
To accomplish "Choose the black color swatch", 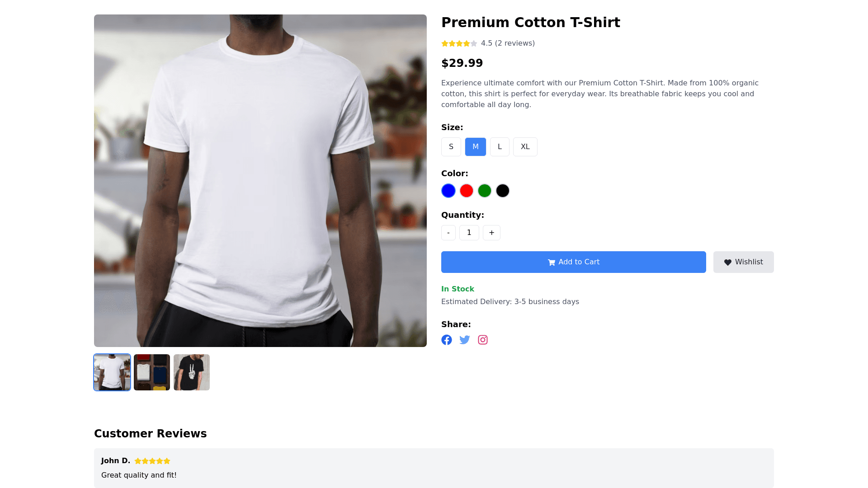I will point(503,191).
